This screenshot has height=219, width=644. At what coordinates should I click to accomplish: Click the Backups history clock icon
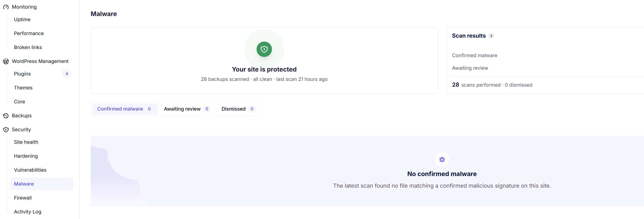pyautogui.click(x=6, y=116)
